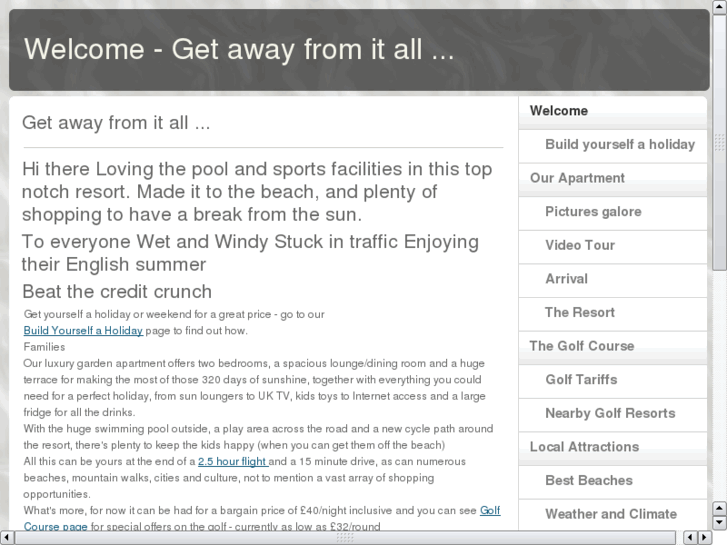Click the up arrow above the bottom down arrow

click(x=719, y=508)
